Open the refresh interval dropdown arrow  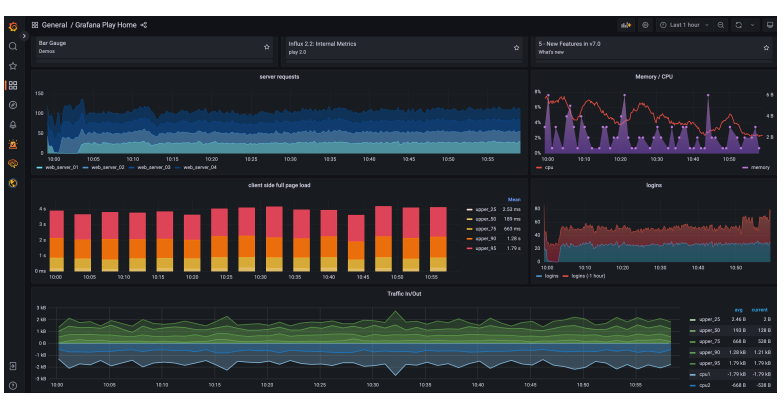pos(752,25)
